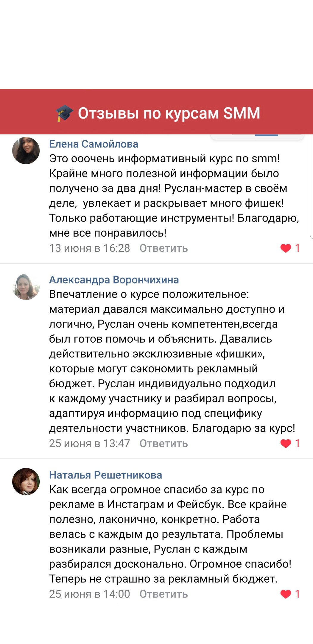
Task: Open Наталья Решетникова's profile avatar
Action: point(26,482)
